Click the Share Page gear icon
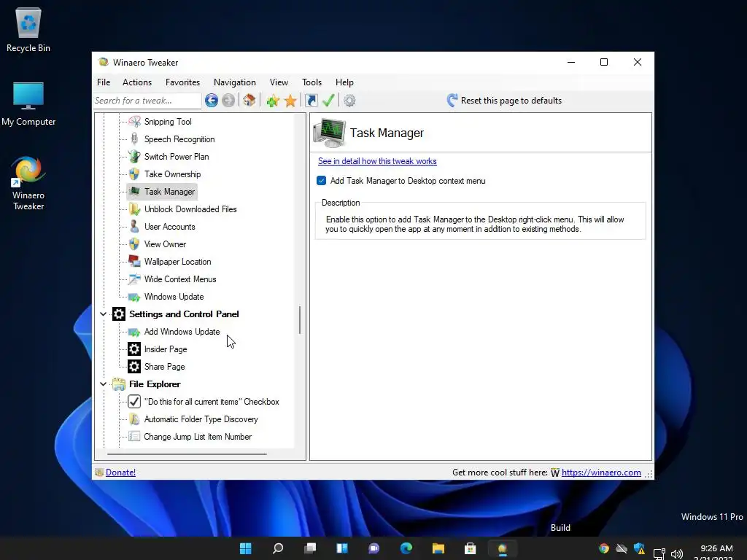The image size is (747, 560). [134, 367]
